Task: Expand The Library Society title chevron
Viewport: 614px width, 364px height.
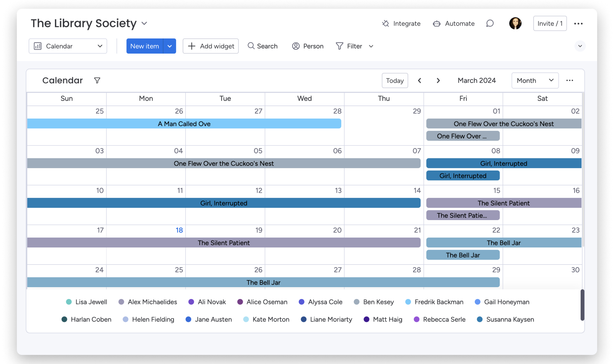Action: [144, 23]
